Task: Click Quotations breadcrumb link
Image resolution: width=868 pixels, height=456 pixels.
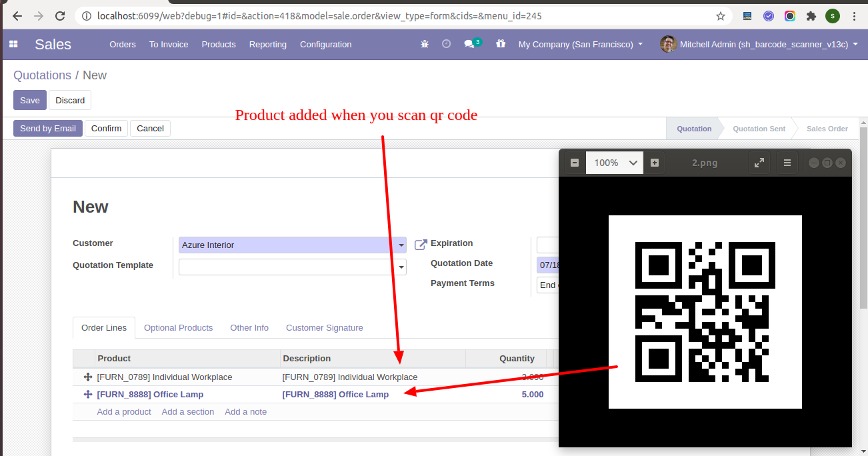Action: [x=43, y=75]
